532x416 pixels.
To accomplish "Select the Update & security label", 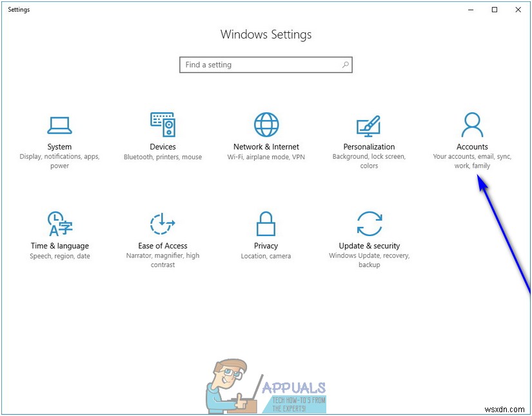I will (369, 246).
